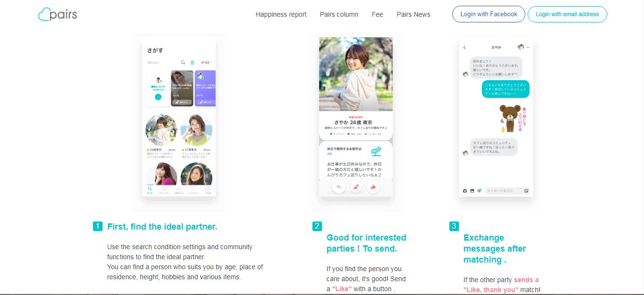Open the Happiness report page
644x295 pixels.
point(281,14)
